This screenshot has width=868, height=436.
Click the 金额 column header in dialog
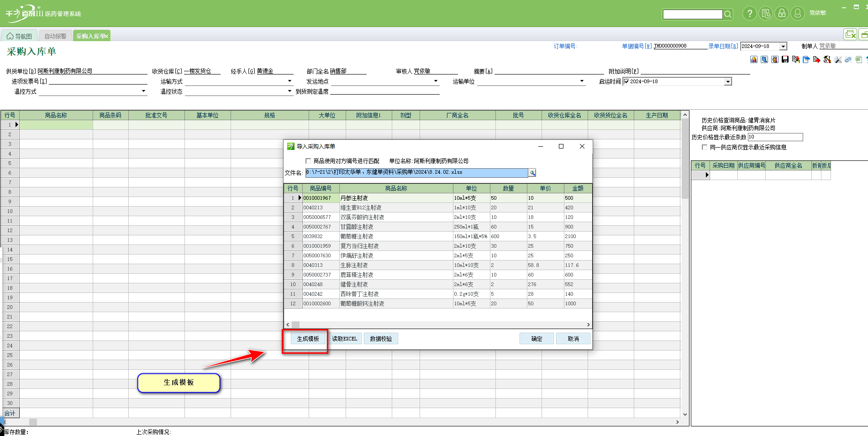coord(578,188)
